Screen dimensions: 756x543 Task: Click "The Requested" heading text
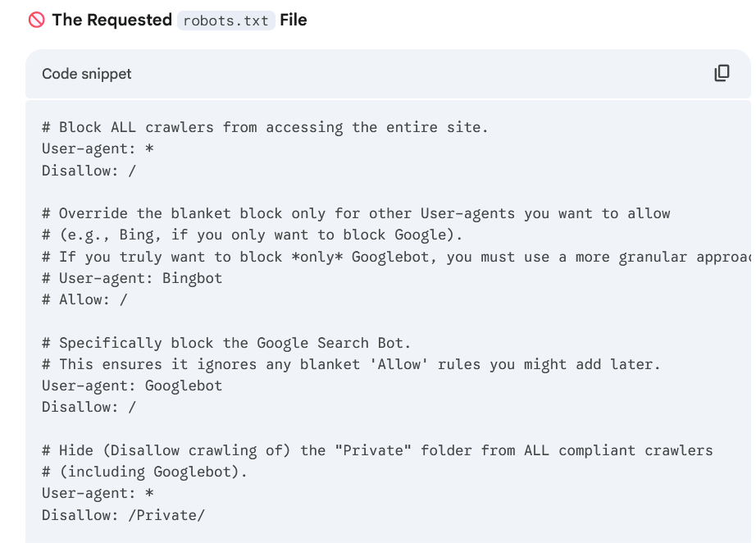click(112, 21)
